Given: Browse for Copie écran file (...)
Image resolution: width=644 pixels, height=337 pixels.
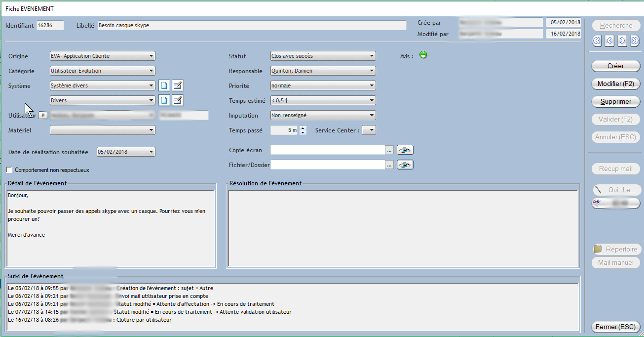Looking at the screenshot, I should coord(389,150).
